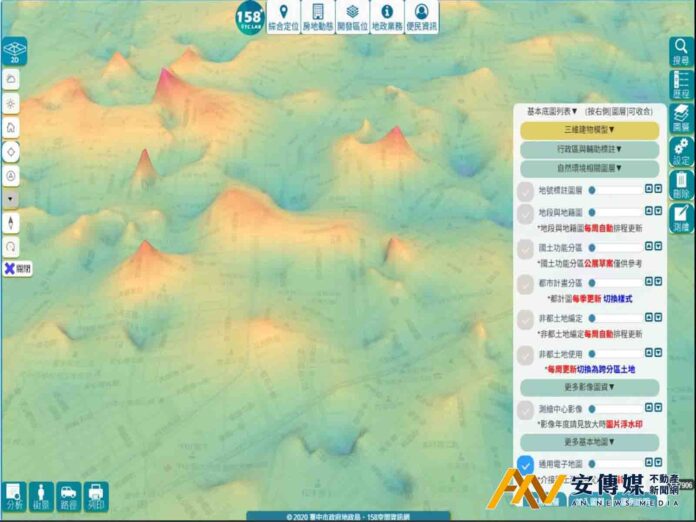Viewport: 696px width, 522px height.
Task: Uncheck the 通用電子地圖 checkbox
Action: coord(526,465)
